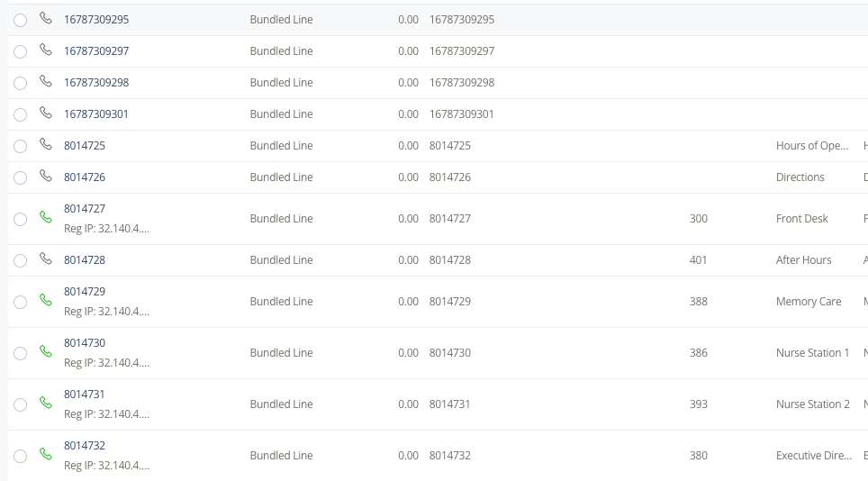Open the line number link 8014727
This screenshot has width=868, height=481.
[x=85, y=209]
